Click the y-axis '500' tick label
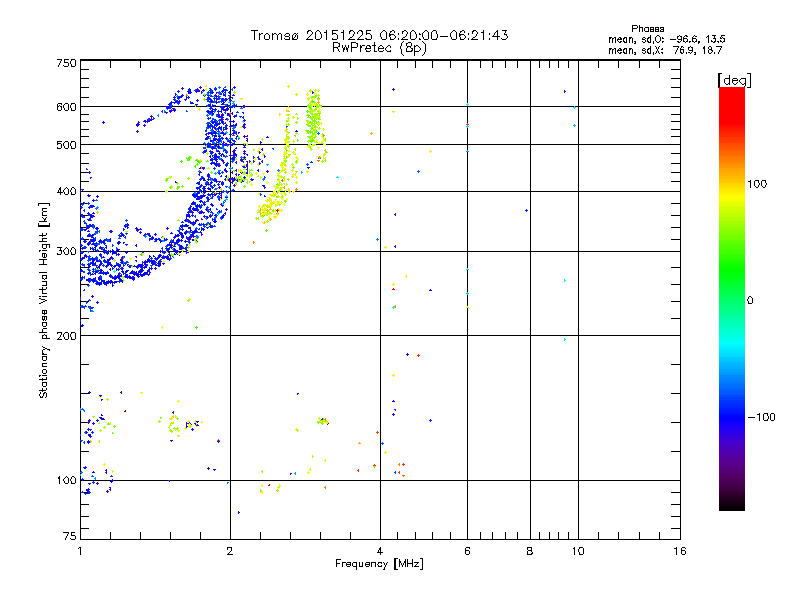Image resolution: width=800 pixels, height=600 pixels. (66, 145)
